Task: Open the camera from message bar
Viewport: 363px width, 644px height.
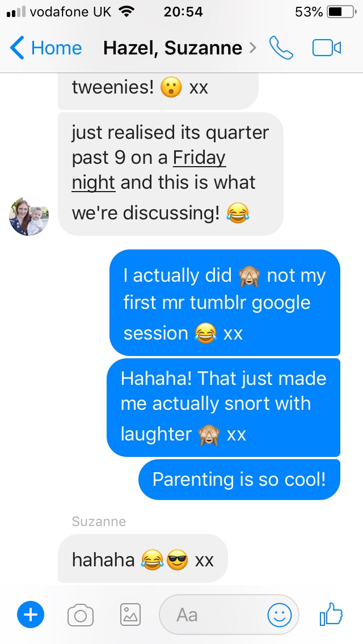Action: pos(81,615)
